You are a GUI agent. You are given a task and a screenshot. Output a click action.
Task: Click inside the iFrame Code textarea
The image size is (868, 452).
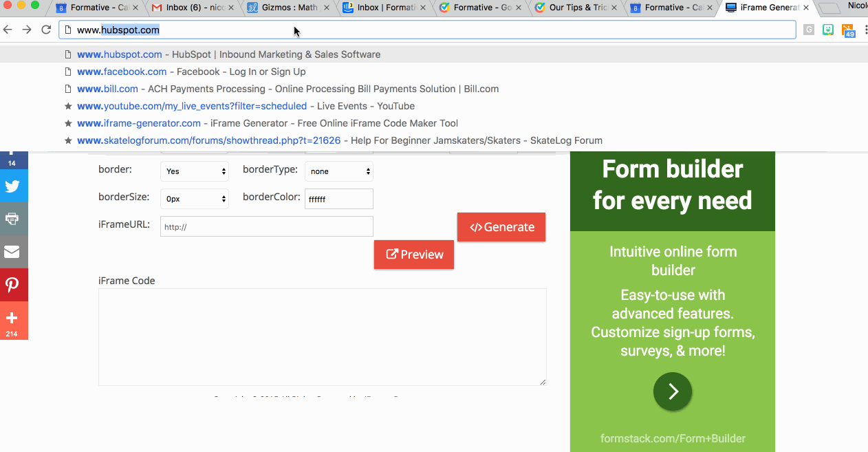coord(322,336)
